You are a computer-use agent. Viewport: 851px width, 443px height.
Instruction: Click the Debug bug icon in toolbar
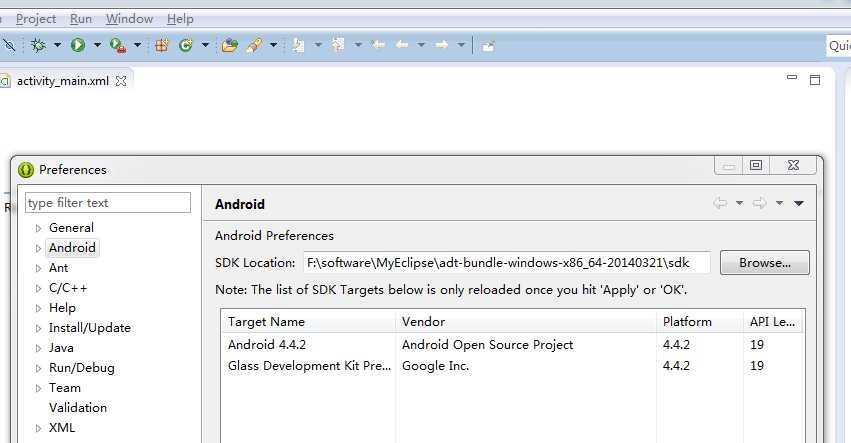coord(39,45)
